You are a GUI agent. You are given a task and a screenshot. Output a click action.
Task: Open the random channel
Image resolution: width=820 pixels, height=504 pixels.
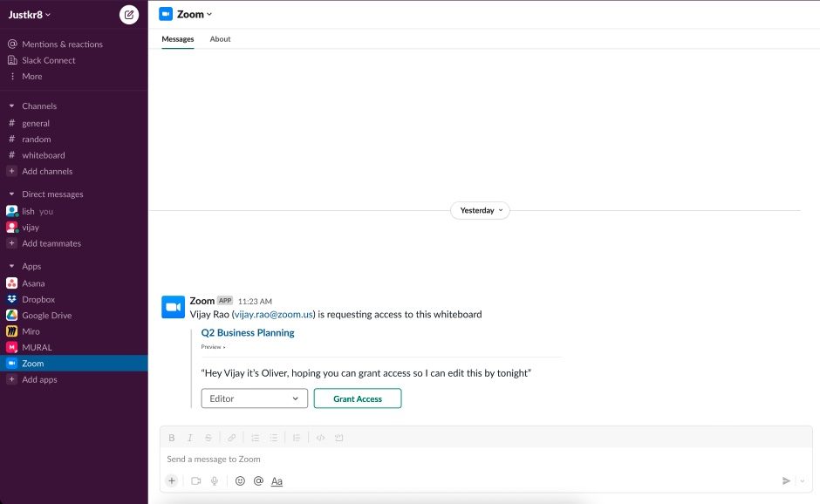coord(36,139)
